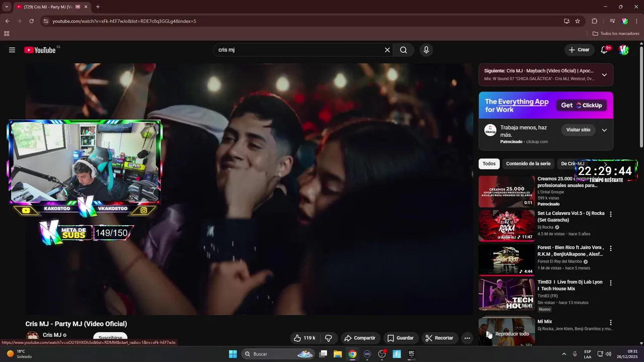Select Contenido de la serie chip
Screen dimensions: 644x362
(528, 163)
